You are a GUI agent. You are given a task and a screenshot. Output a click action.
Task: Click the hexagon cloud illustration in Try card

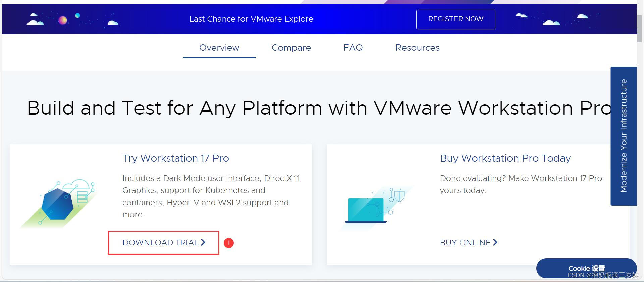click(x=59, y=203)
